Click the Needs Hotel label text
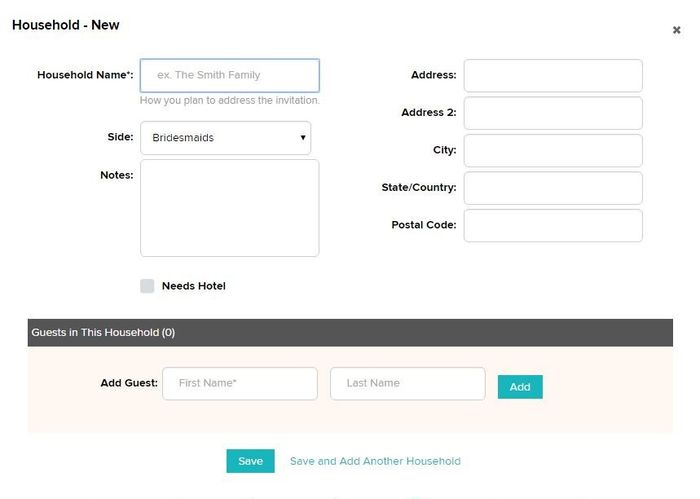The height and width of the screenshot is (499, 700). (194, 286)
